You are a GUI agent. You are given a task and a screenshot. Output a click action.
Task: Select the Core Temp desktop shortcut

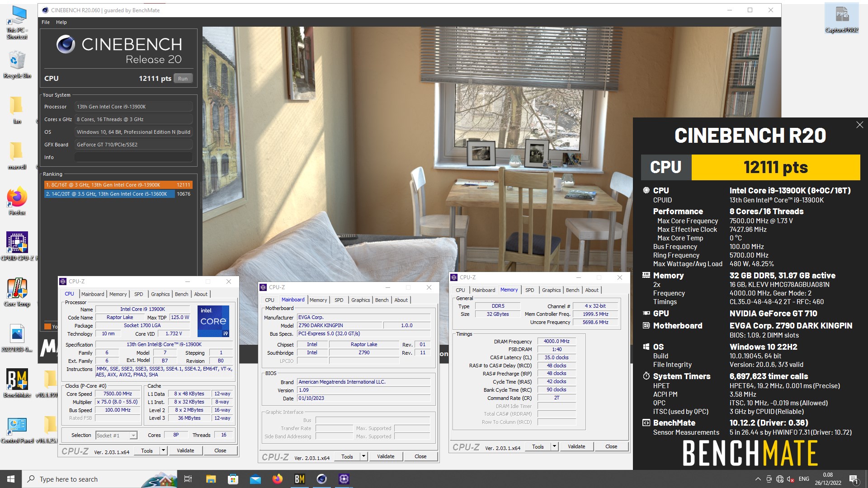(17, 292)
